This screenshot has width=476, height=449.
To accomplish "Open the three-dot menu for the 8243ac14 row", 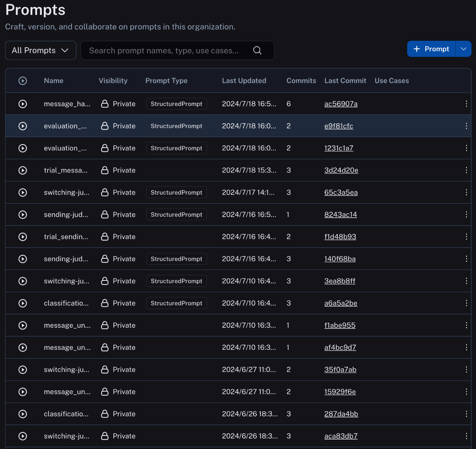I will [466, 215].
